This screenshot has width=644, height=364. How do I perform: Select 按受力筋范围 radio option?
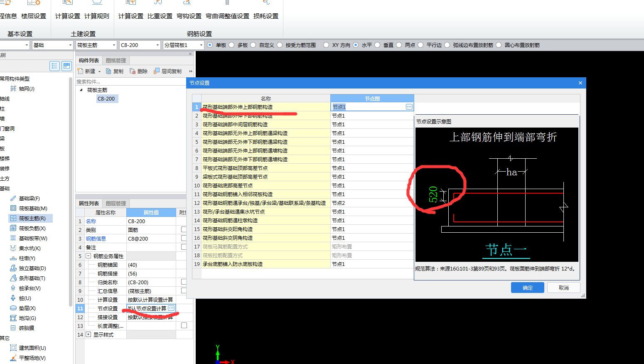pos(280,45)
